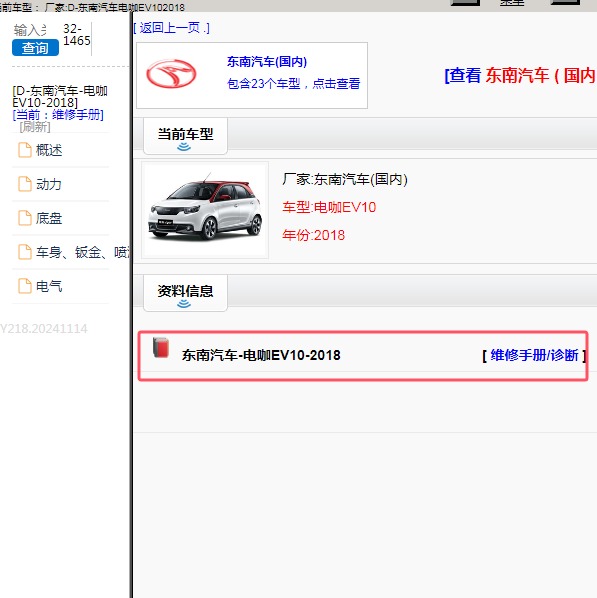Click the Soueast red logo icon
This screenshot has height=598, width=597.
click(171, 74)
